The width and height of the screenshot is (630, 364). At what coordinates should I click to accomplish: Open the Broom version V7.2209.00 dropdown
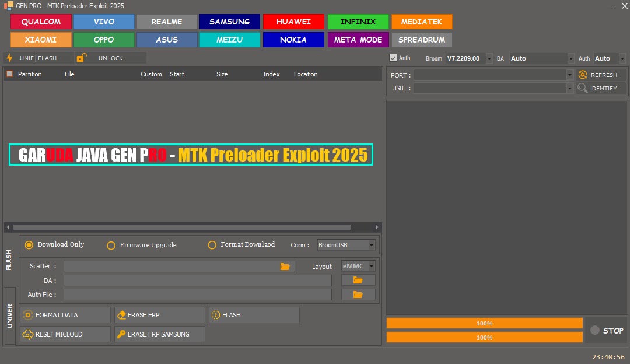coord(489,58)
